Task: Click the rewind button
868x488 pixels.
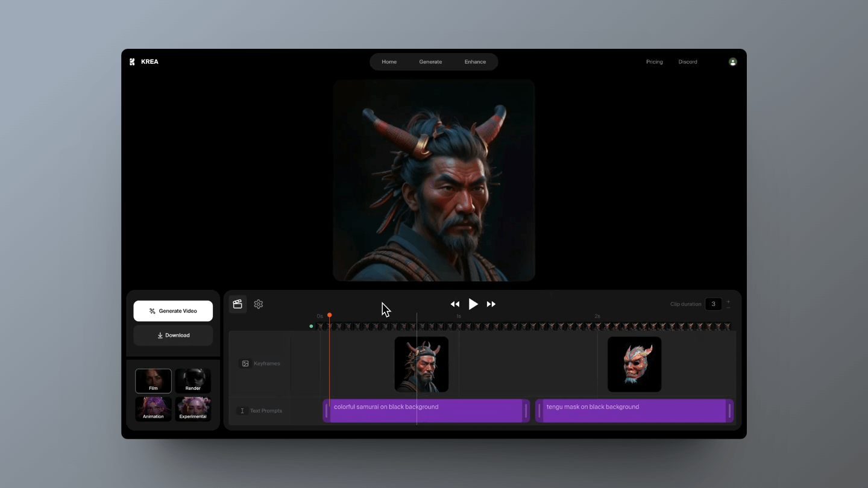Action: coord(455,304)
